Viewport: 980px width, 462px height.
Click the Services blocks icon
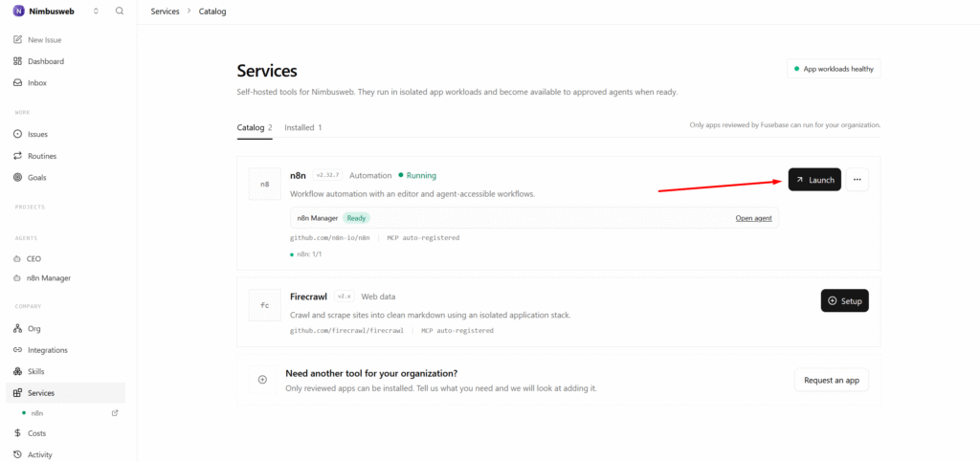tap(17, 393)
